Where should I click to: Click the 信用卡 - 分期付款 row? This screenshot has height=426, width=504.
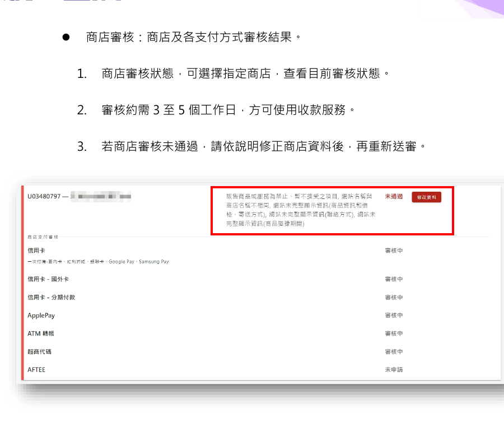52,297
